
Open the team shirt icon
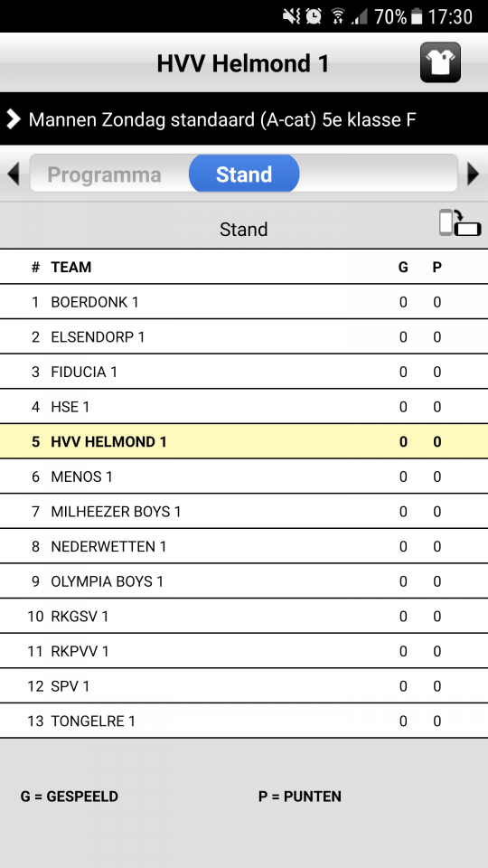point(440,62)
